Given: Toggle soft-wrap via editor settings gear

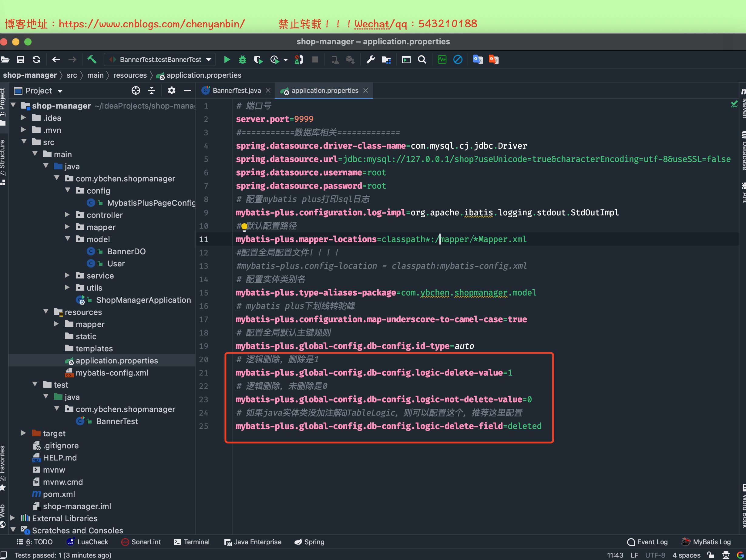Looking at the screenshot, I should pos(172,90).
